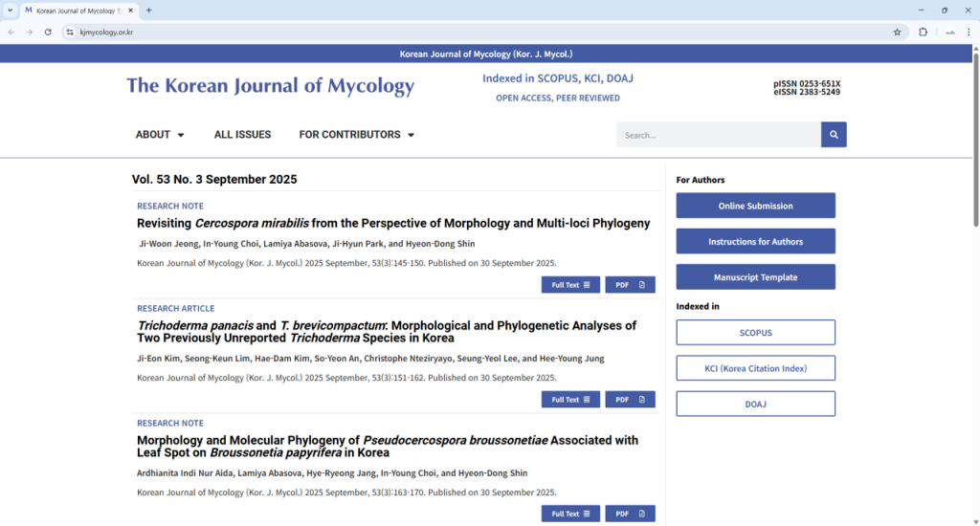Image resolution: width=980 pixels, height=526 pixels.
Task: Open the tab search chevron in title bar
Action: click(10, 11)
